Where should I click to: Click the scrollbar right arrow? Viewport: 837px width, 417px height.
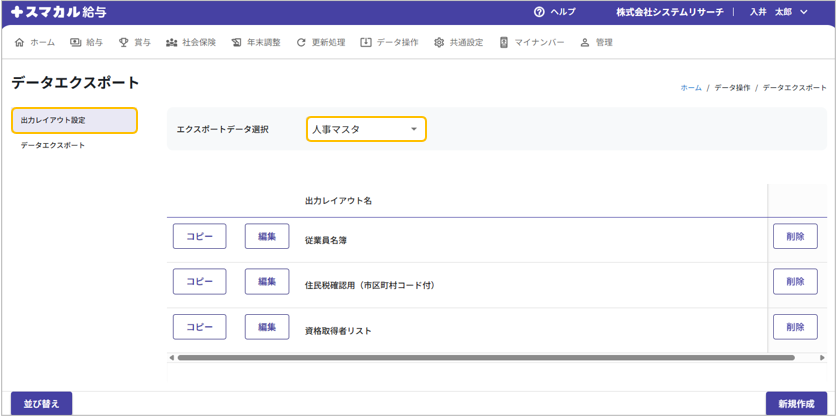point(823,357)
